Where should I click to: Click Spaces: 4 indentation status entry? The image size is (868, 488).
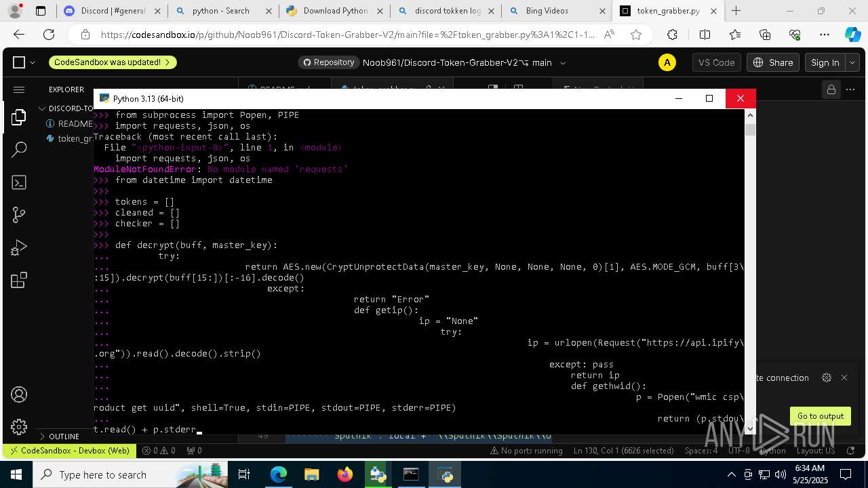(701, 450)
